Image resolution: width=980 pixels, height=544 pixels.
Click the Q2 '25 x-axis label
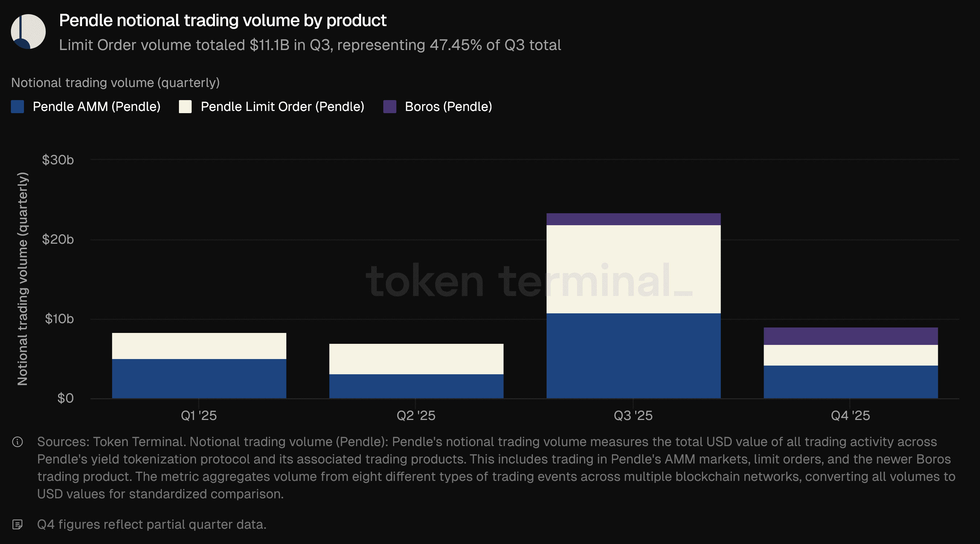coord(416,416)
